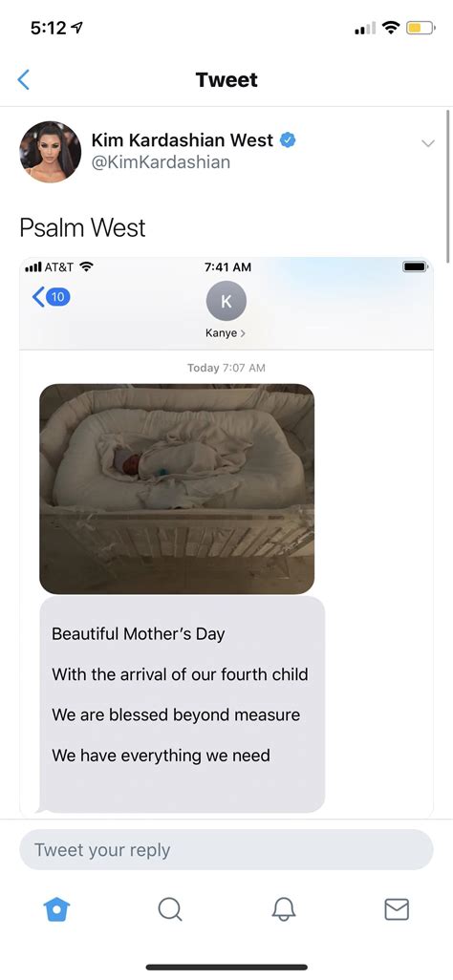Click the location arrow beside 5:12
Image resolution: width=453 pixels, height=980 pixels.
click(78, 29)
